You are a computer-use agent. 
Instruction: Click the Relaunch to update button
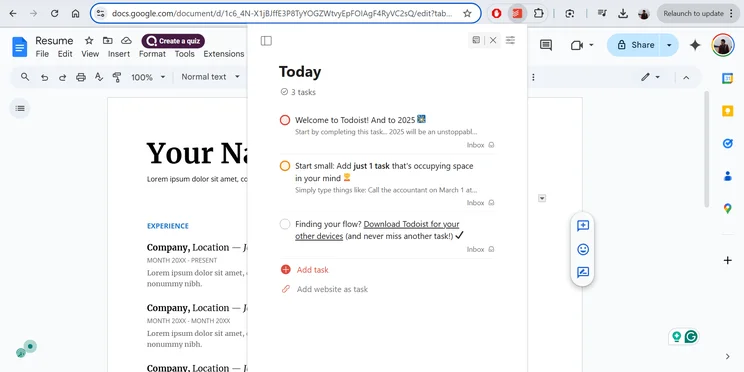pos(698,13)
